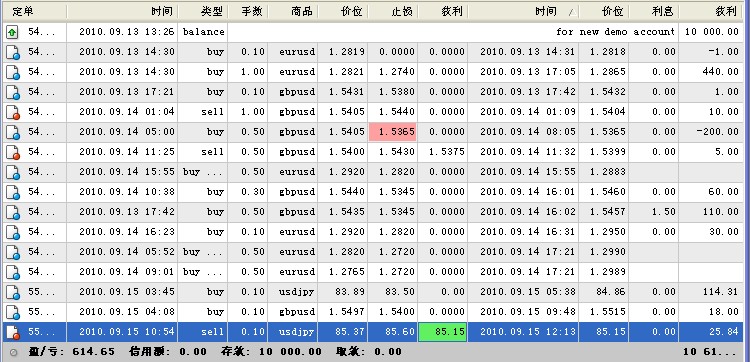The height and width of the screenshot is (362, 750).
Task: Click close time 2010.09.14 16:31
Action: pos(528,232)
